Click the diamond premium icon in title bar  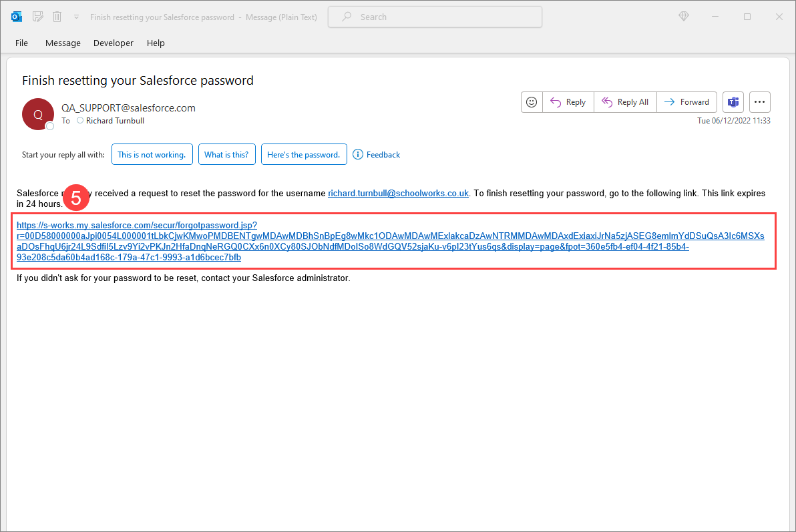click(683, 17)
